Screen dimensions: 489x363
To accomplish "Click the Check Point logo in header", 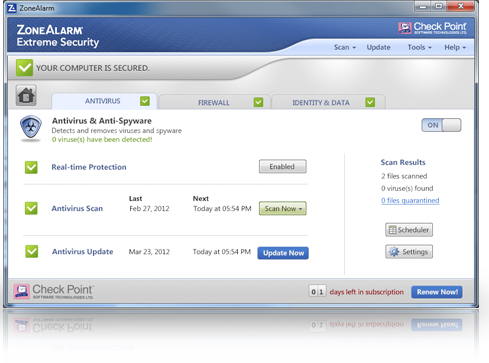I will click(x=432, y=28).
